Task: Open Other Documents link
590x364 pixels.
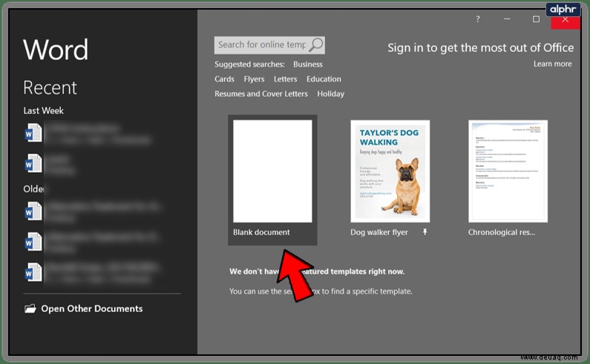Action: (x=92, y=308)
